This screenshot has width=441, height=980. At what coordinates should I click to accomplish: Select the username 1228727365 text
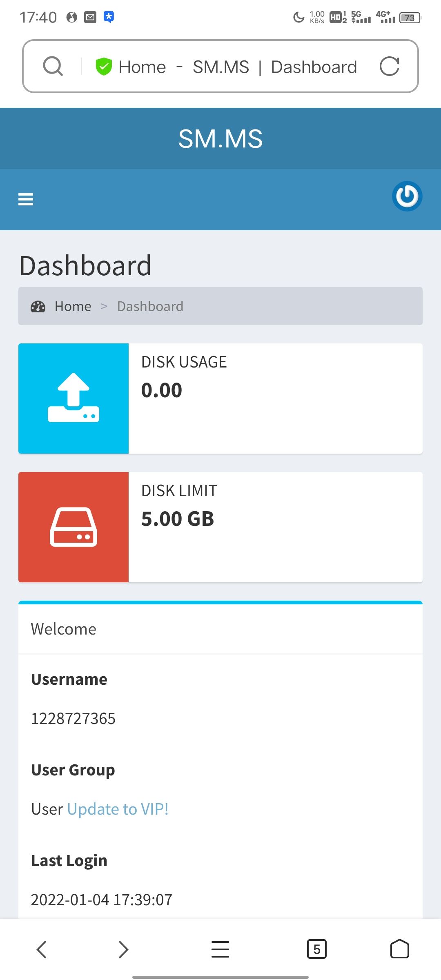tap(73, 718)
